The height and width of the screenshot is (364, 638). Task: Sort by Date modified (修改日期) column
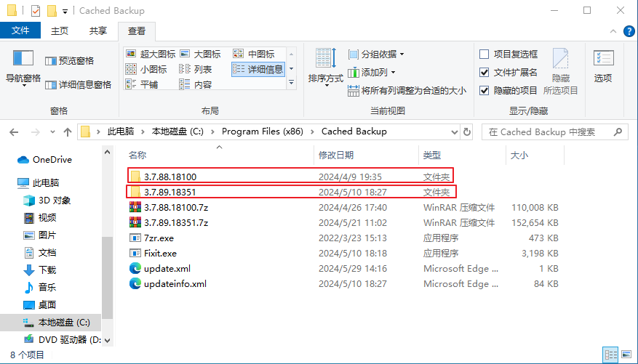(366, 155)
